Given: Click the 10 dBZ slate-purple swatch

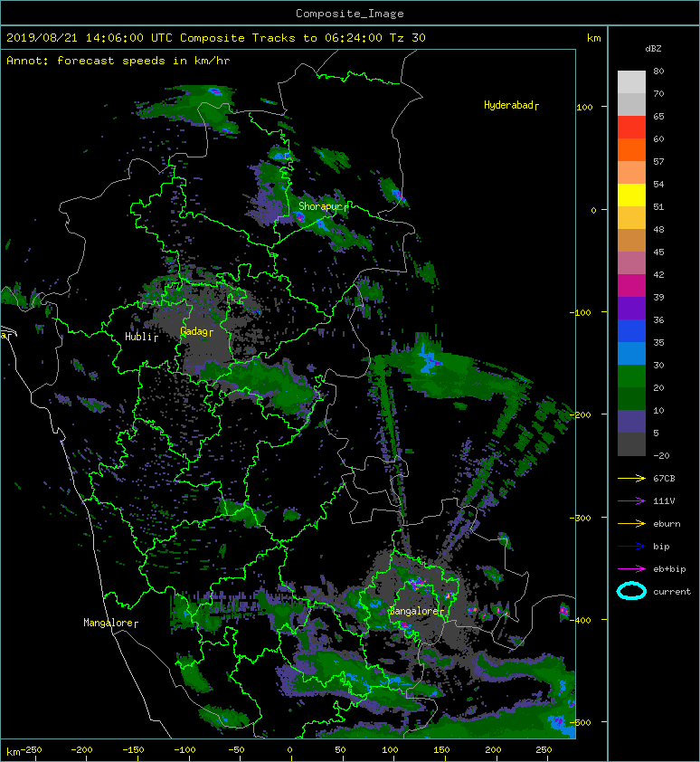Looking at the screenshot, I should click(x=631, y=421).
